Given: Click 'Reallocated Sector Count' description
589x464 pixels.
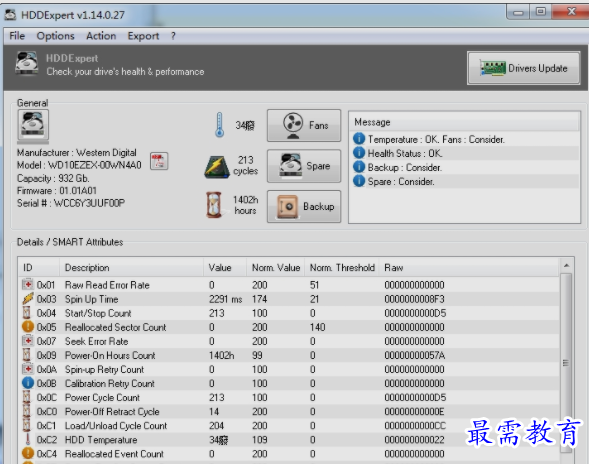Looking at the screenshot, I should (115, 327).
